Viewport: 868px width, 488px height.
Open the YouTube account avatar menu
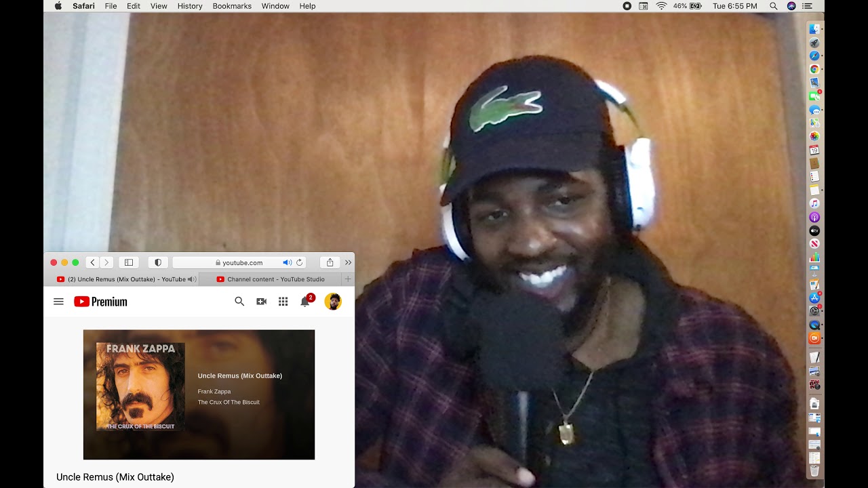pyautogui.click(x=332, y=302)
